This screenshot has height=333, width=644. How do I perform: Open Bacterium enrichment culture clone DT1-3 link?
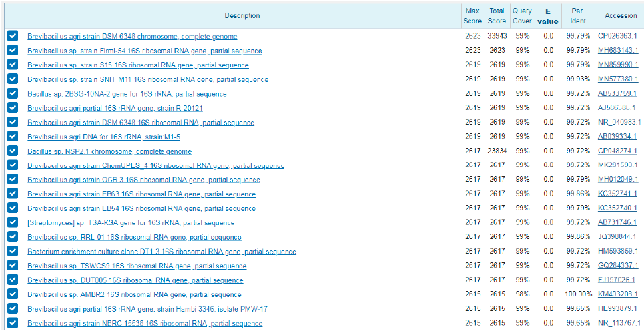point(162,252)
